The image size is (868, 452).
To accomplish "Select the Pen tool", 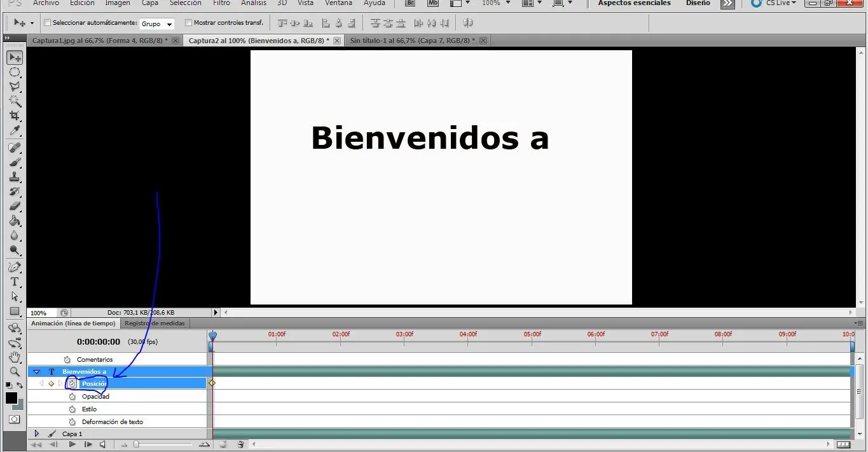I will coord(14,267).
